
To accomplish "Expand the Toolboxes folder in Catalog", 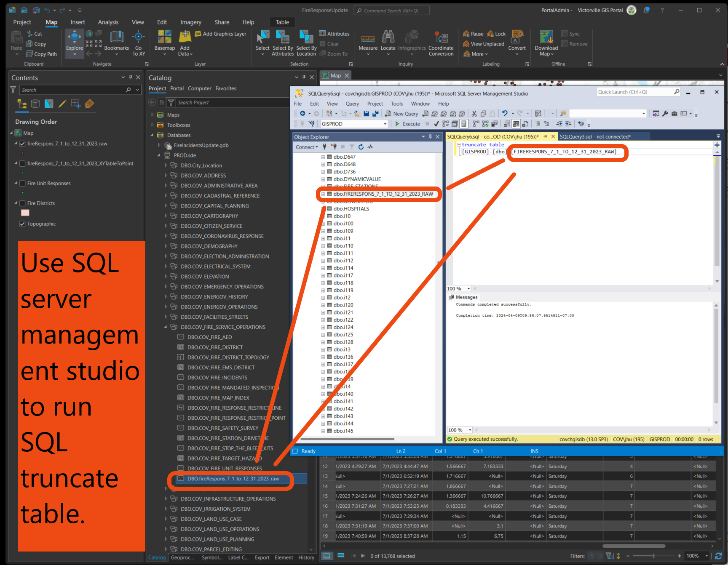I will (x=153, y=125).
